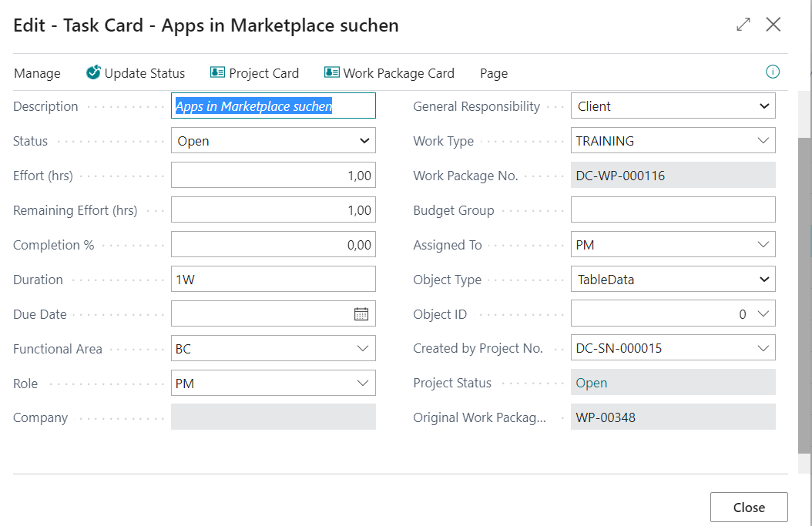Viewport: 812px width, 526px height.
Task: Open the Manage menu
Action: (x=37, y=73)
